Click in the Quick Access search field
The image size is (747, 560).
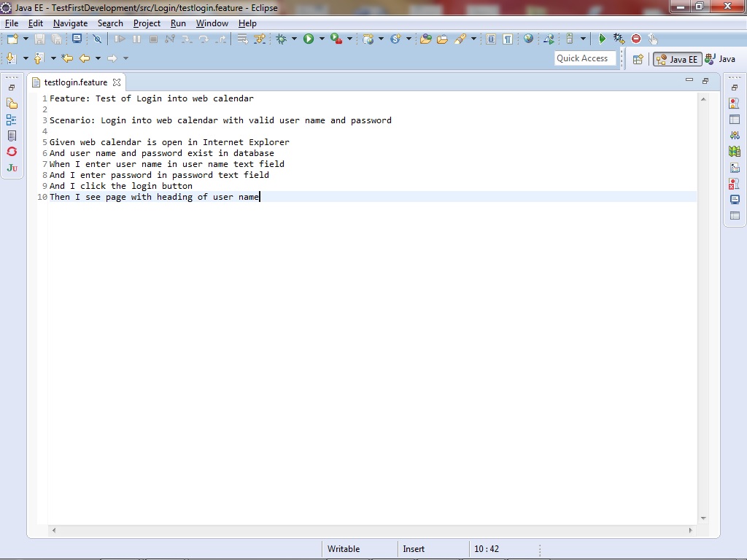click(x=585, y=58)
